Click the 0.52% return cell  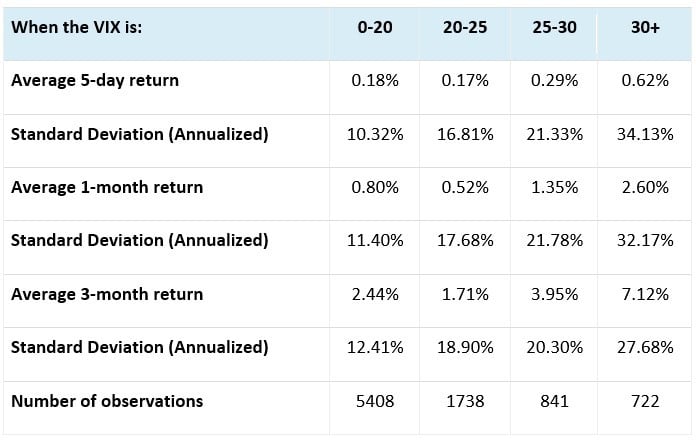click(466, 187)
